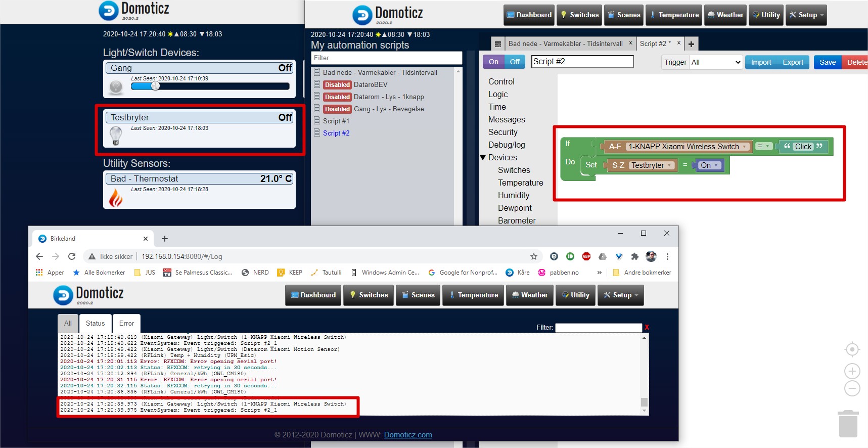
Task: Open the Andre bokmerker folder
Action: (x=642, y=273)
